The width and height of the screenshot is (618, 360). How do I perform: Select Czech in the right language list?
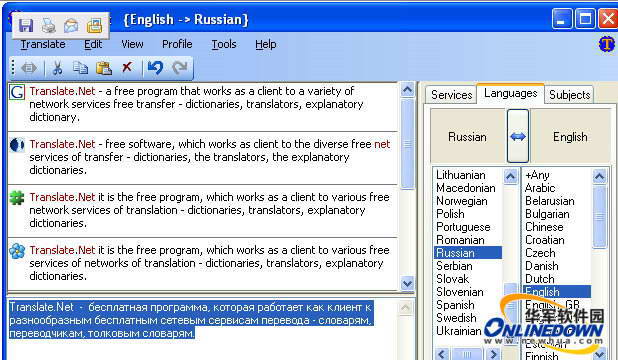click(x=540, y=253)
